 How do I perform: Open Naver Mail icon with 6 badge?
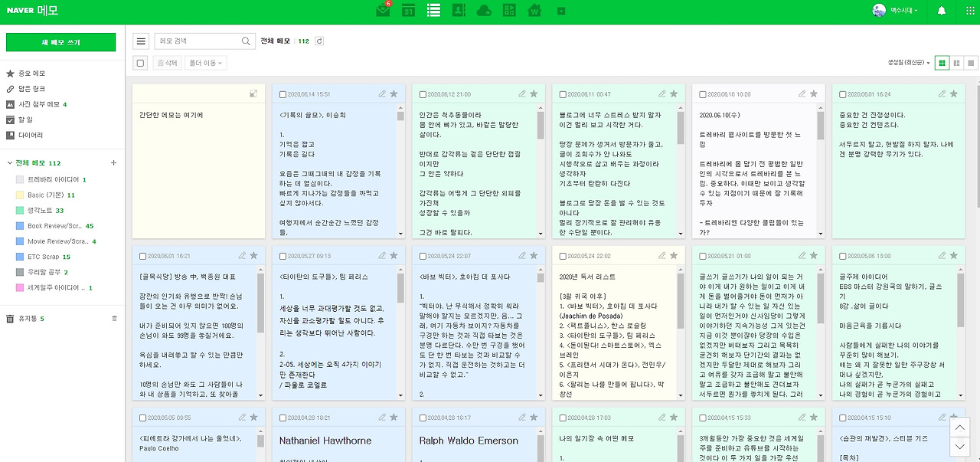384,10
